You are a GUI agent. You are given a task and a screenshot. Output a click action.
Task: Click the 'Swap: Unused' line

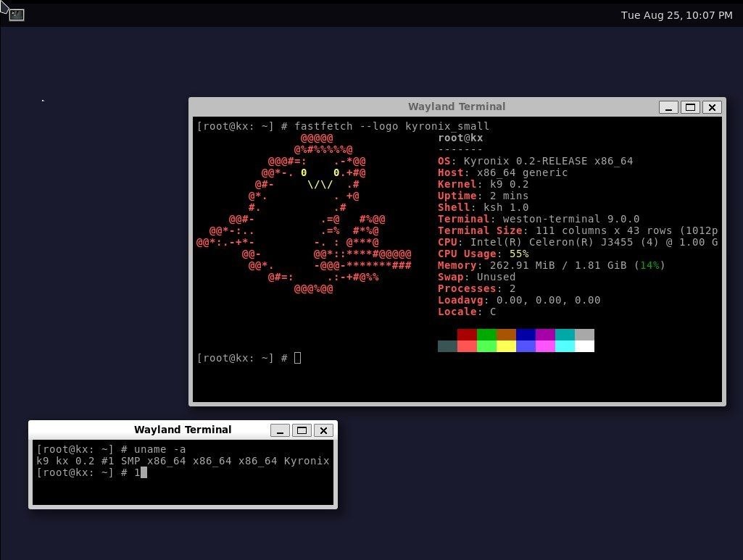[x=477, y=277]
